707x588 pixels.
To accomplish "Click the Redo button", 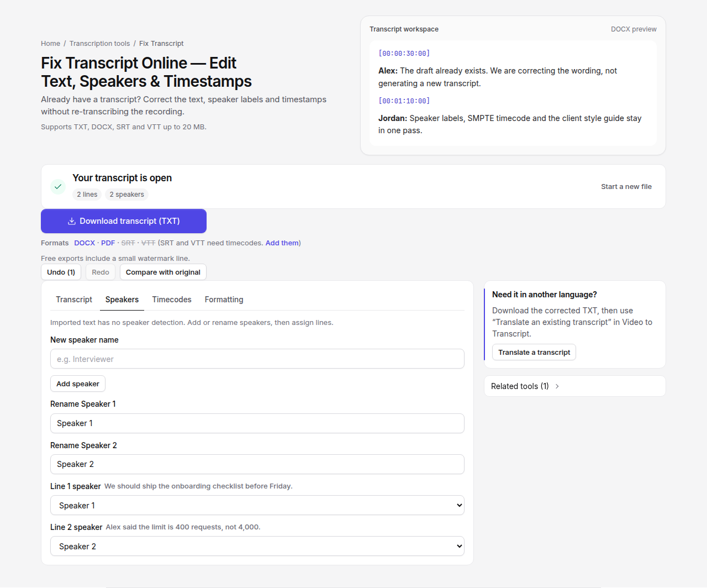I will click(x=101, y=272).
